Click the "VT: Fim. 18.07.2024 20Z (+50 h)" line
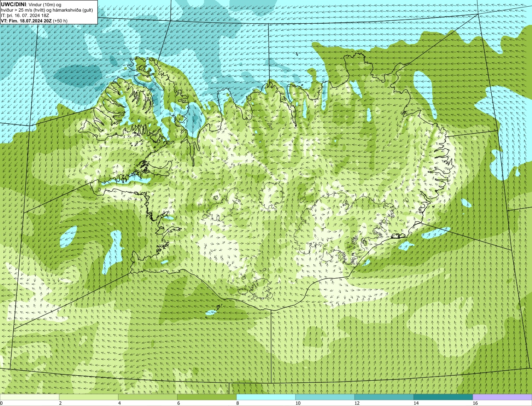532x406 pixels. click(x=34, y=20)
